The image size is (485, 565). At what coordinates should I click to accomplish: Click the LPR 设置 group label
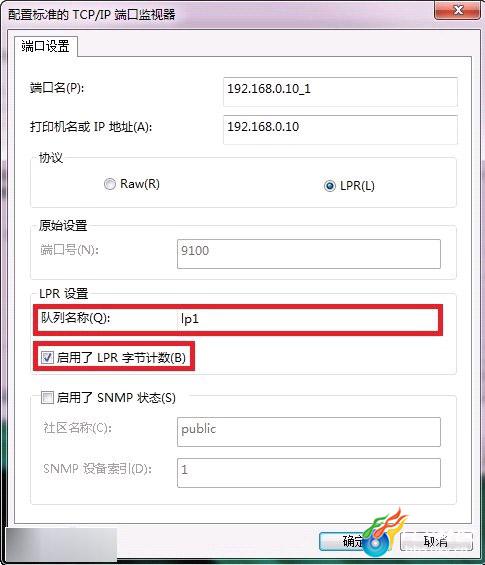pos(63,294)
